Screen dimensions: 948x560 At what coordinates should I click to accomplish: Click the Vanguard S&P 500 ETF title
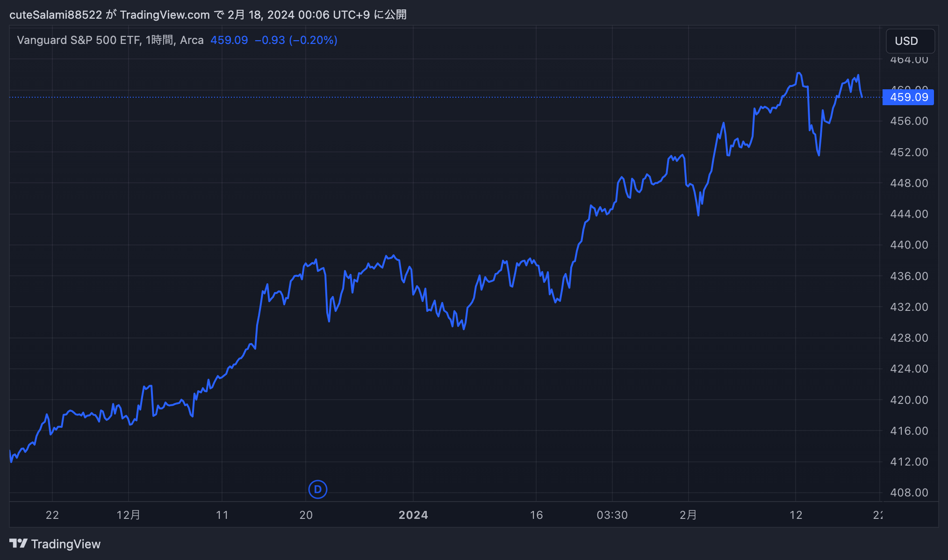click(x=79, y=40)
